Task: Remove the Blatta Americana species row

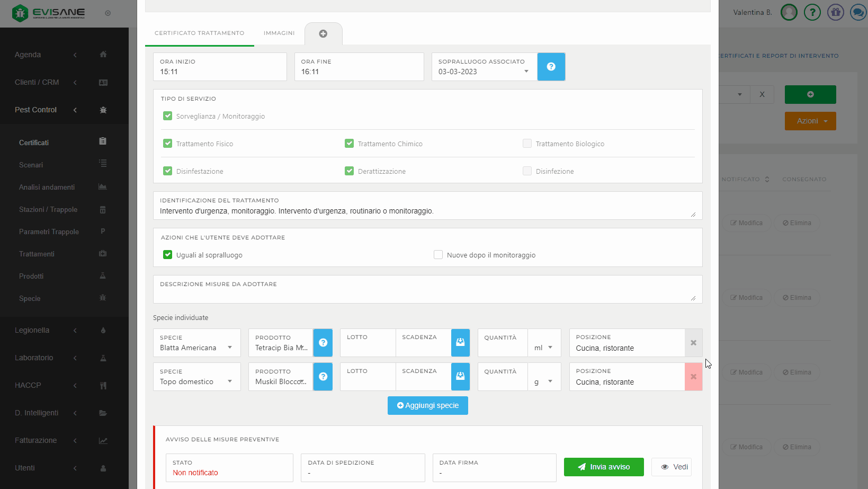Action: (693, 343)
